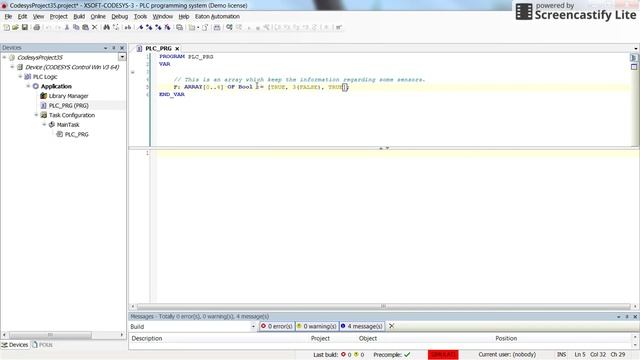Image resolution: width=640 pixels, height=360 pixels.
Task: Open the Build menu
Action: click(x=79, y=16)
